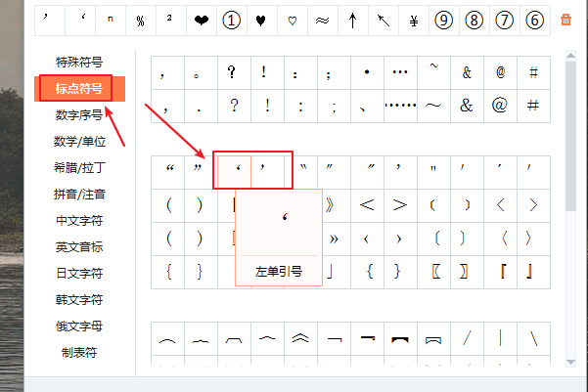
Task: Select the hollow heart ♡ symbol
Action: (x=293, y=20)
